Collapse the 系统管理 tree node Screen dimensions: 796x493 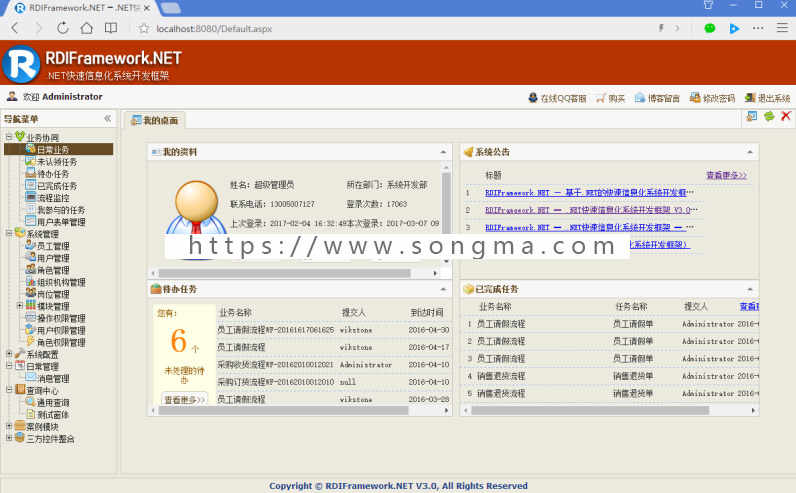point(9,234)
